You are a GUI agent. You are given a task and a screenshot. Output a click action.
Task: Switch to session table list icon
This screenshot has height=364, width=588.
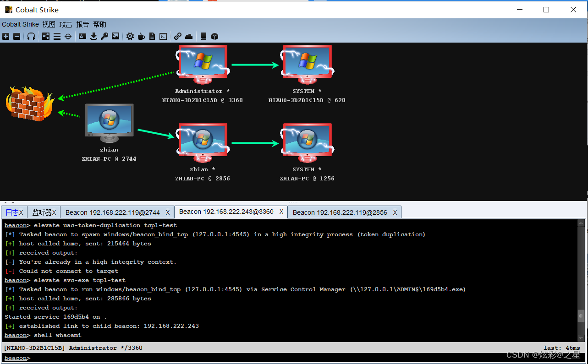(57, 36)
